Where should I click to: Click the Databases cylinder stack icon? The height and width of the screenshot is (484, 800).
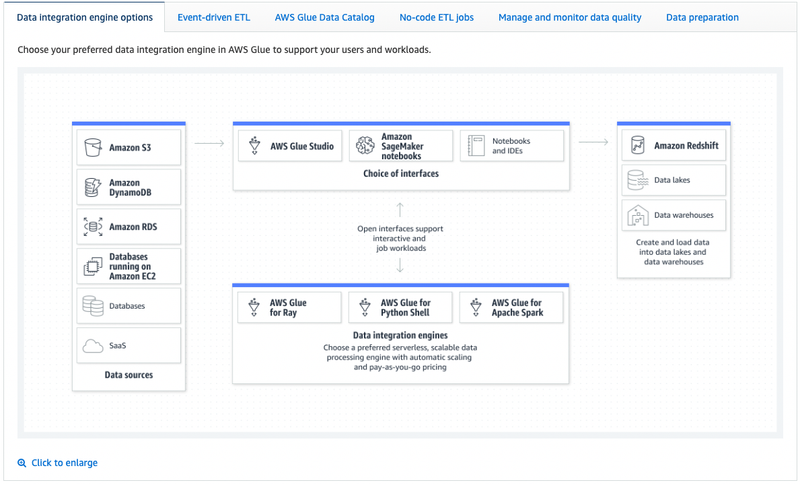click(93, 306)
